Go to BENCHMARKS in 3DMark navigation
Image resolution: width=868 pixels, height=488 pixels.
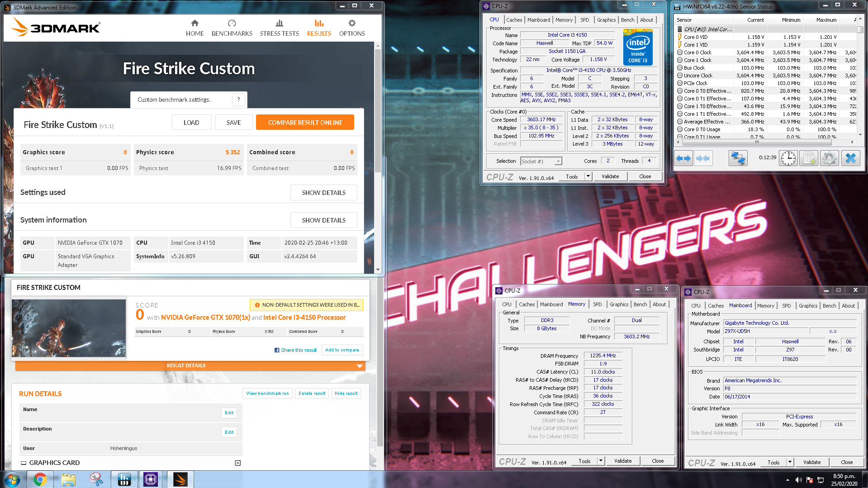click(x=232, y=28)
